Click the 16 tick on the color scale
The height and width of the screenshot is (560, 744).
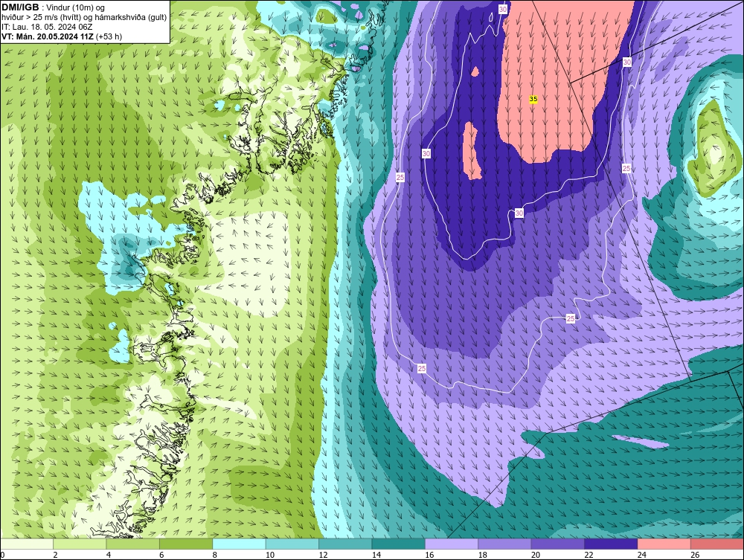tap(429, 555)
